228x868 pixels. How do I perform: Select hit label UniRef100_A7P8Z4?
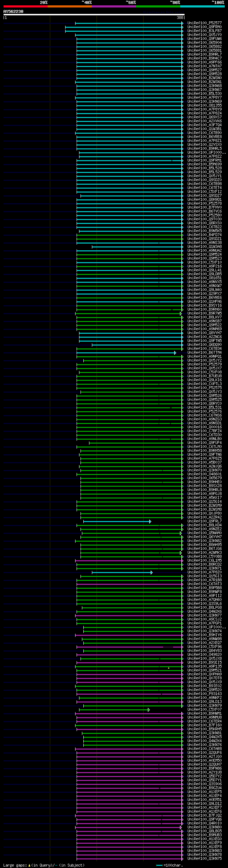click(204, 113)
